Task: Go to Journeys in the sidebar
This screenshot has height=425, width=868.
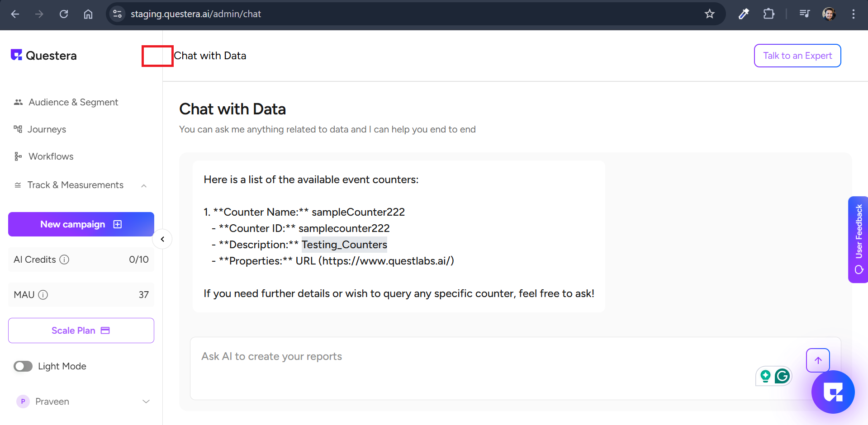Action: click(x=47, y=129)
